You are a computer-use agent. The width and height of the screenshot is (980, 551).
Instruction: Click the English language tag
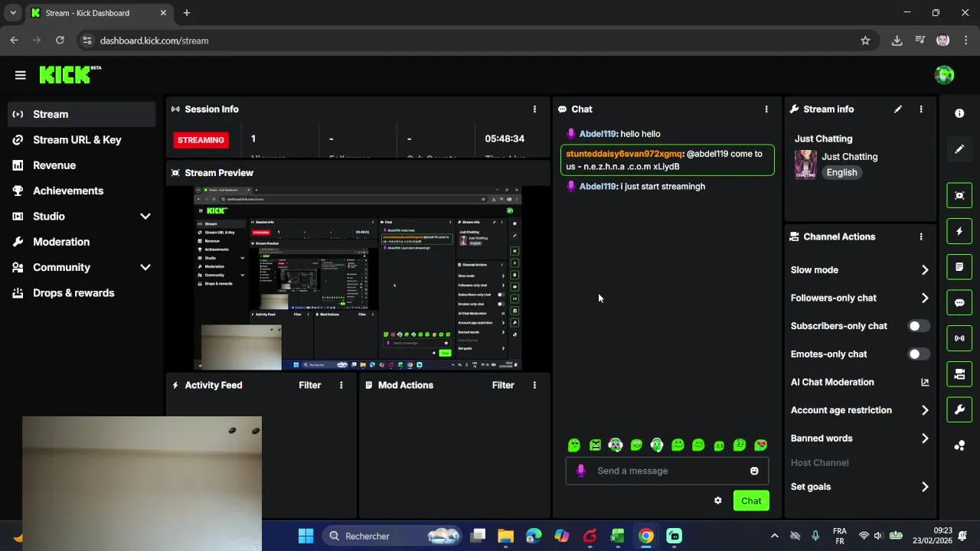click(x=841, y=172)
